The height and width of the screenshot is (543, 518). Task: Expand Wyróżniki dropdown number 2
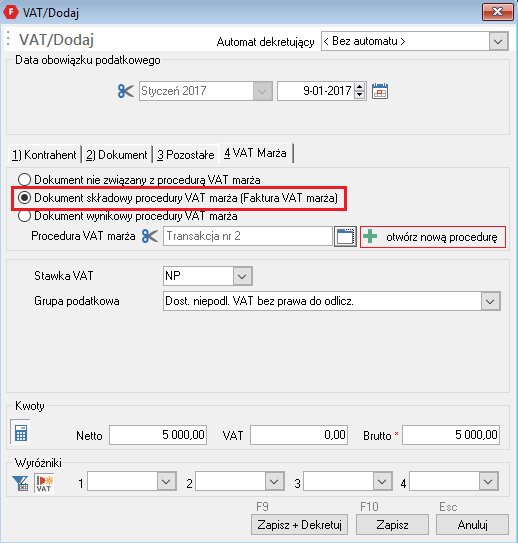point(274,482)
